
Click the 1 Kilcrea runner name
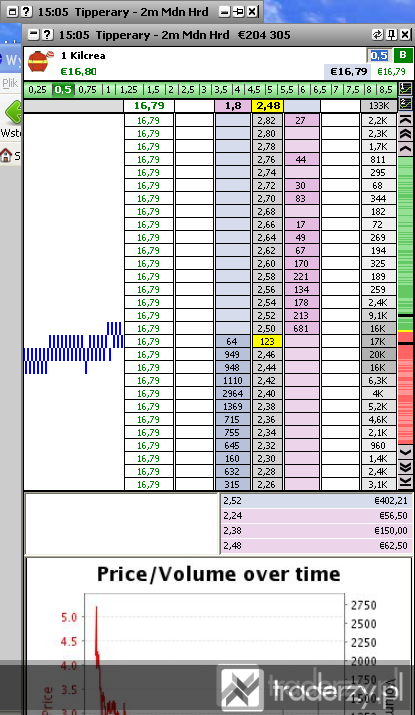83,55
